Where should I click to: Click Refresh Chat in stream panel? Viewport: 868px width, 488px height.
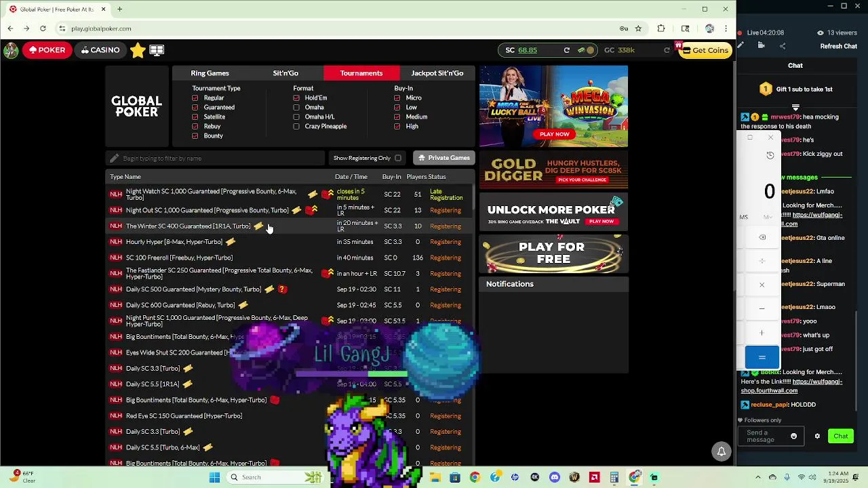click(839, 46)
